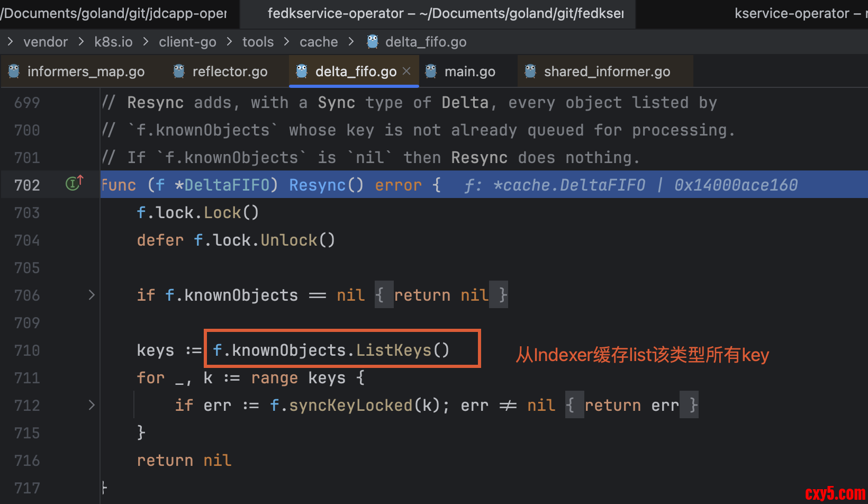Click the ListKeys method call on line 710
The image size is (868, 504).
coord(393,350)
